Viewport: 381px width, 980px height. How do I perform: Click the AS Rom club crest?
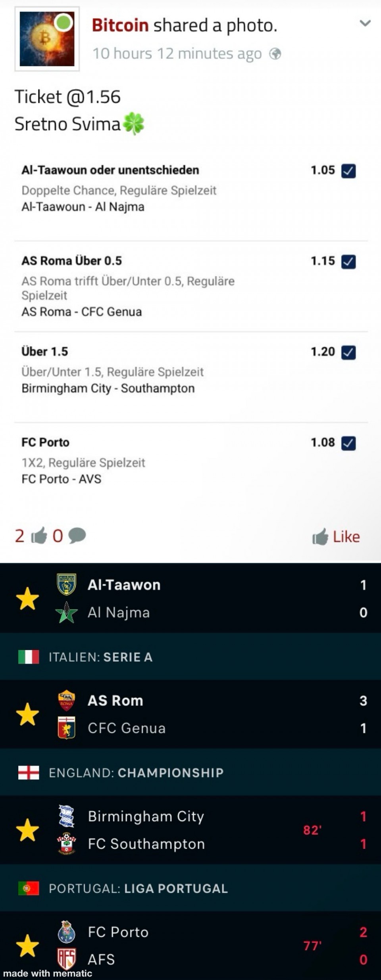click(x=66, y=701)
